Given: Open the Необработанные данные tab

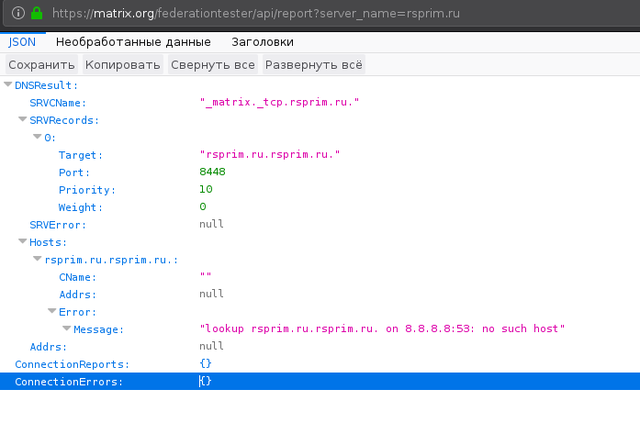Looking at the screenshot, I should tap(133, 42).
